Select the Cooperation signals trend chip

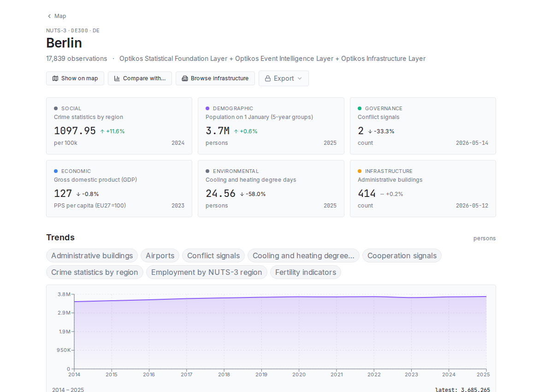[402, 255]
